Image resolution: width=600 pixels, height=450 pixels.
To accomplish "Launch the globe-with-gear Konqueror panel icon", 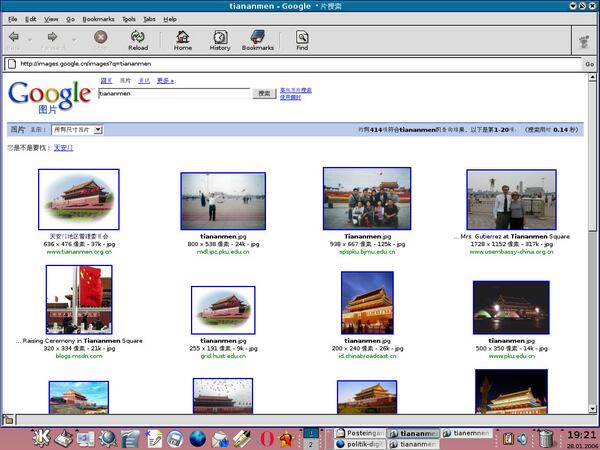I will pos(108,439).
